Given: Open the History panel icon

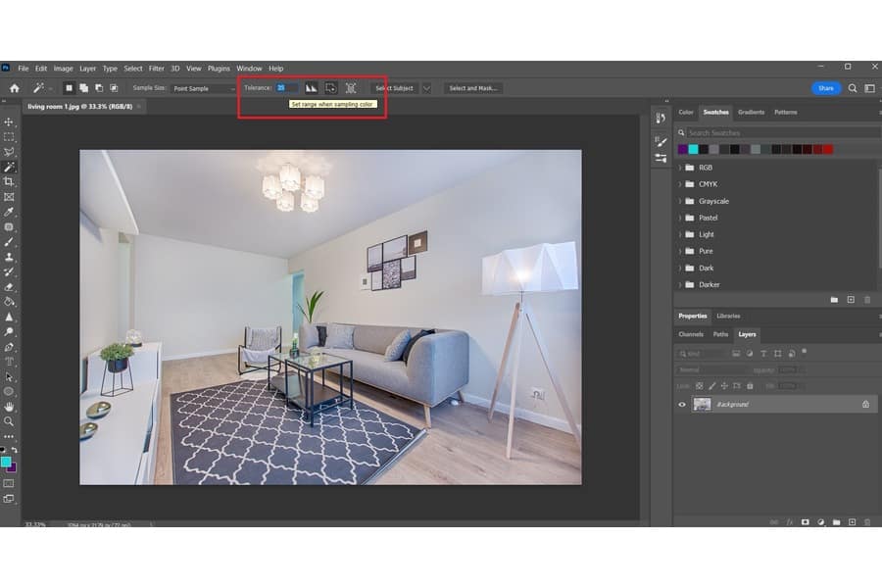Looking at the screenshot, I should coord(661,118).
